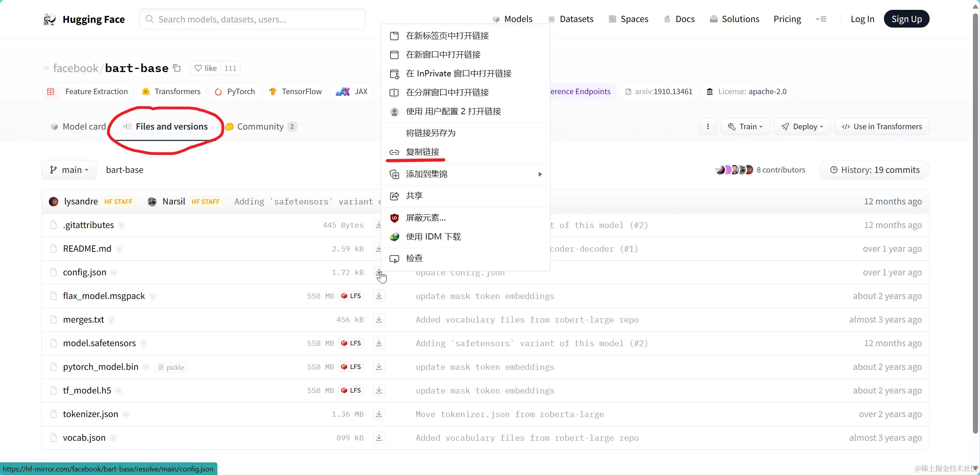Click the Sign Up button
This screenshot has width=980, height=475.
tap(906, 19)
